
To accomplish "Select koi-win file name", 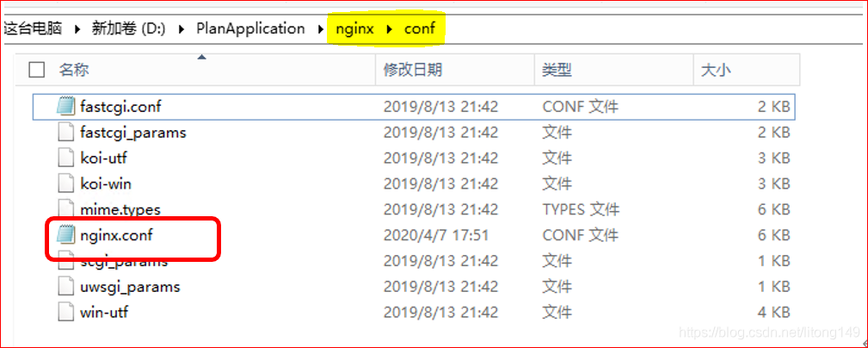I will coord(106,183).
